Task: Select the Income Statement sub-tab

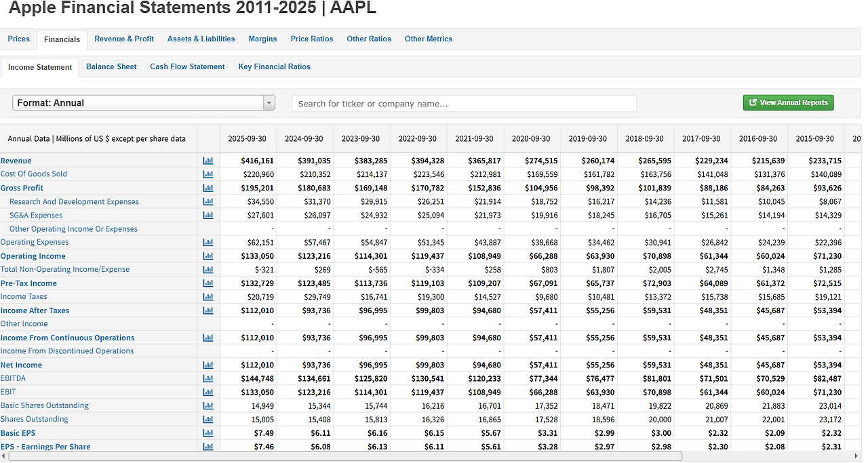Action: [x=40, y=67]
